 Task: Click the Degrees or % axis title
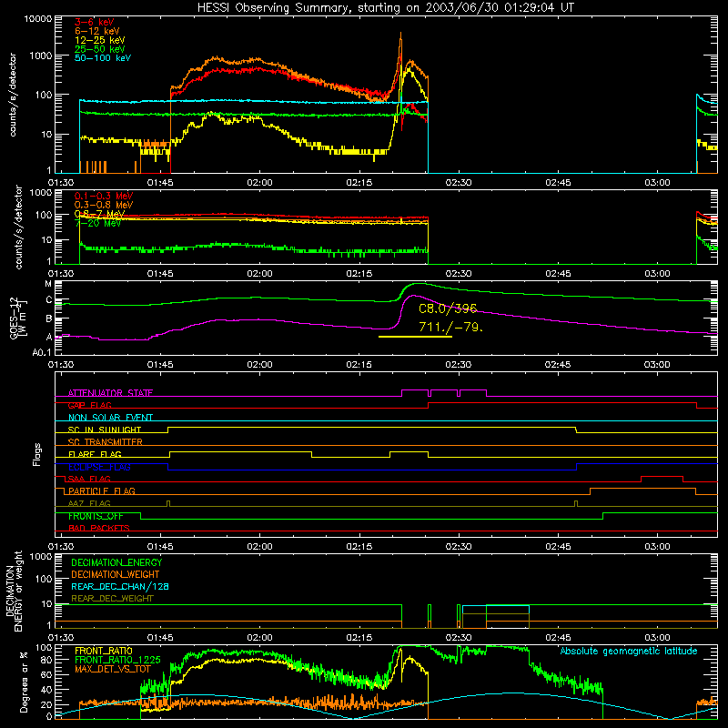[24, 682]
